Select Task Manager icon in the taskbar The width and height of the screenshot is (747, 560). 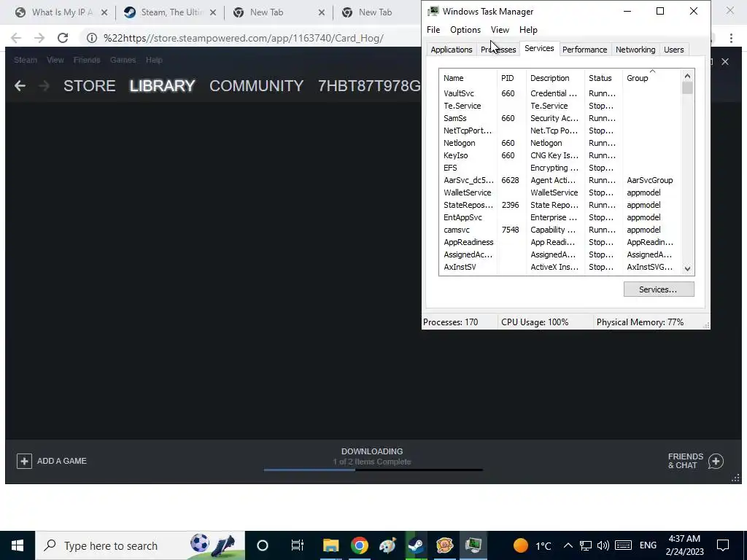(x=473, y=545)
